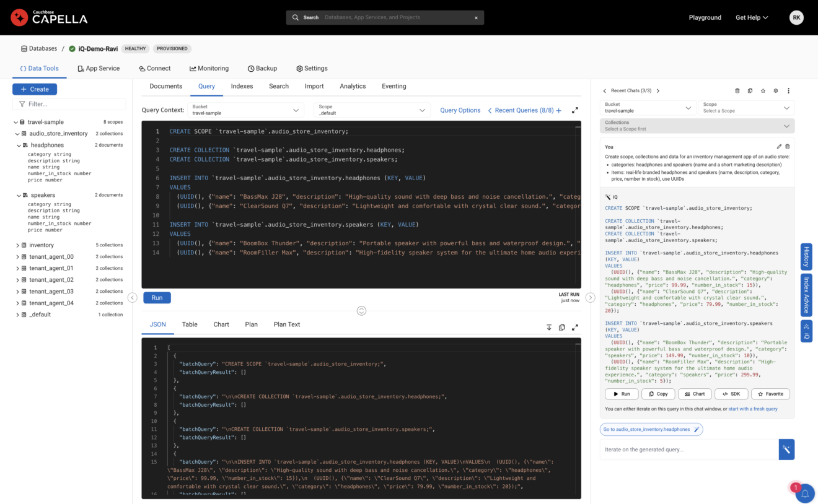Image resolution: width=818 pixels, height=504 pixels.
Task: Collapse the headphones collection in the sidebar
Action: tap(18, 144)
